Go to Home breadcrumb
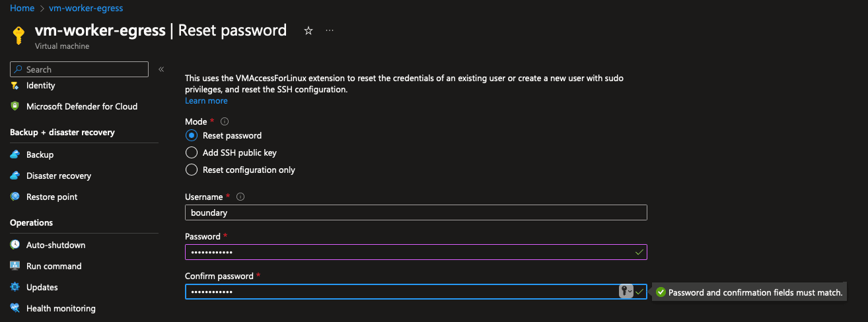The width and height of the screenshot is (868, 322). (x=22, y=8)
